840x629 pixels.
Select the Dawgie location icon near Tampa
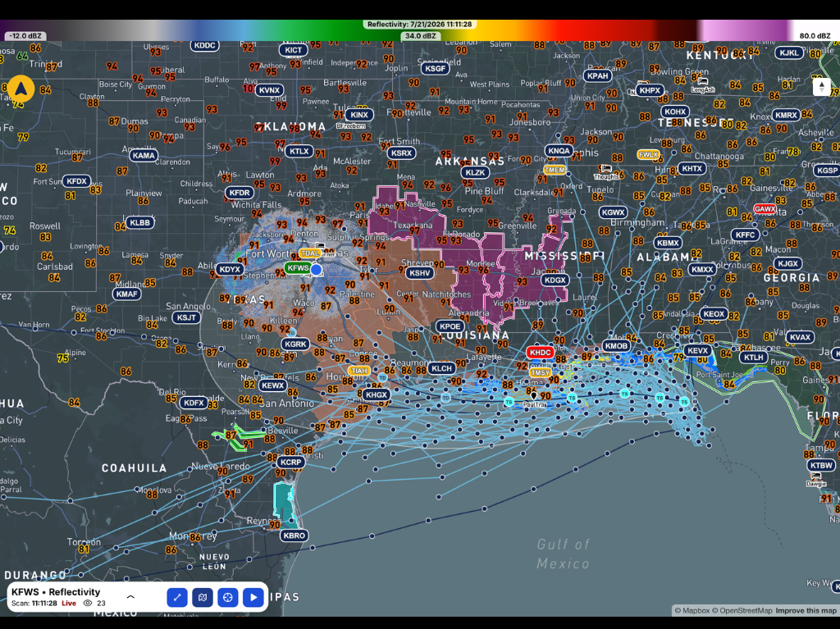pyautogui.click(x=816, y=478)
